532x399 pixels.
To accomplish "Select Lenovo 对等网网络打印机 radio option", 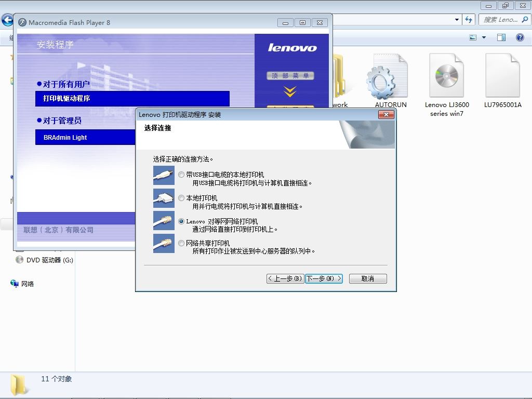I will (181, 221).
